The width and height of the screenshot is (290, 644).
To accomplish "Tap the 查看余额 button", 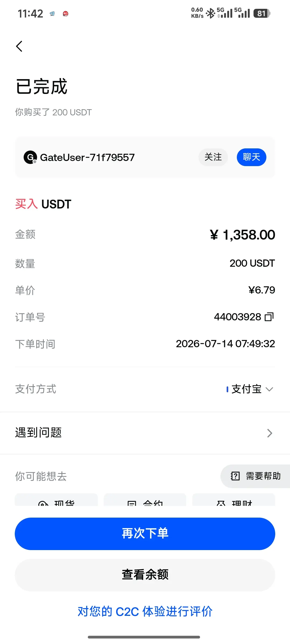I will click(x=145, y=575).
